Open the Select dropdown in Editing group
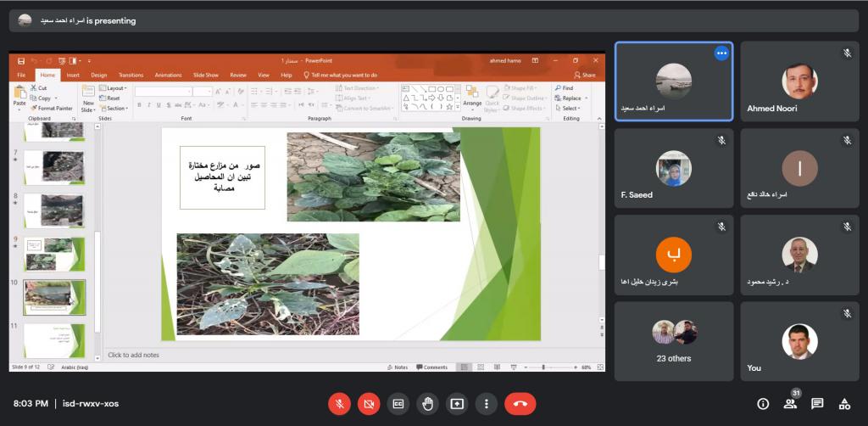 pos(569,109)
